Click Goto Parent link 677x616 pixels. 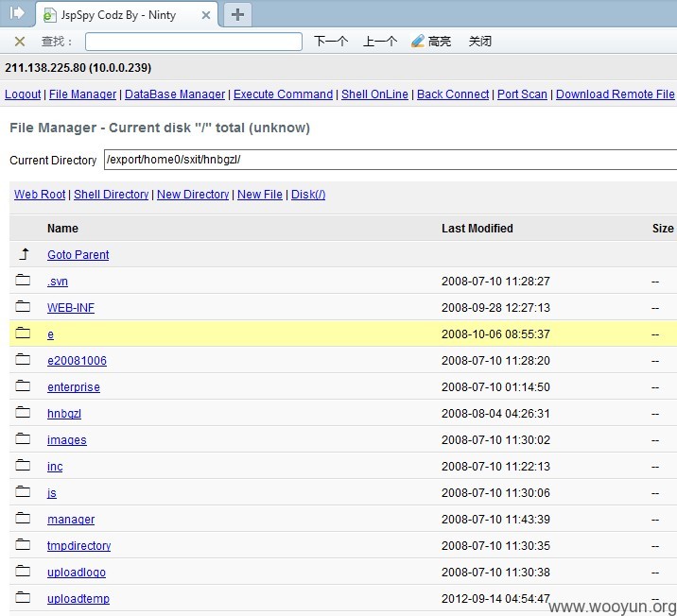click(78, 255)
